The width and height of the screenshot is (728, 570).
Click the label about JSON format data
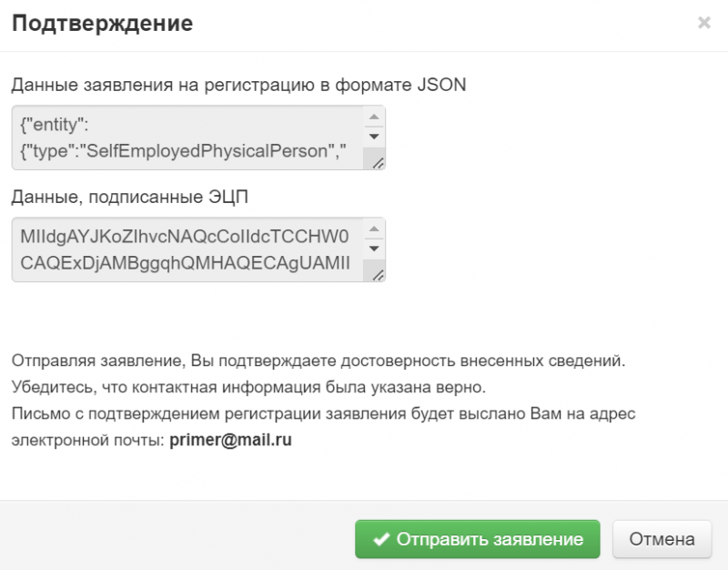pyautogui.click(x=238, y=86)
